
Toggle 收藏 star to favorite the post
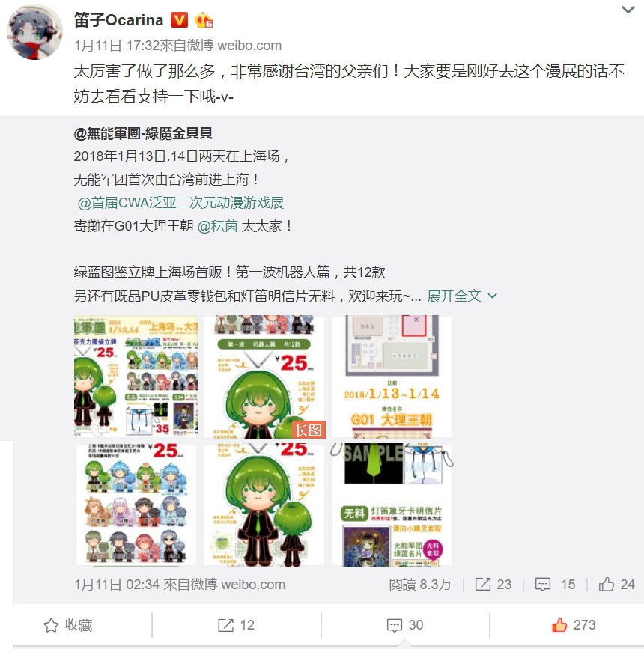68,625
